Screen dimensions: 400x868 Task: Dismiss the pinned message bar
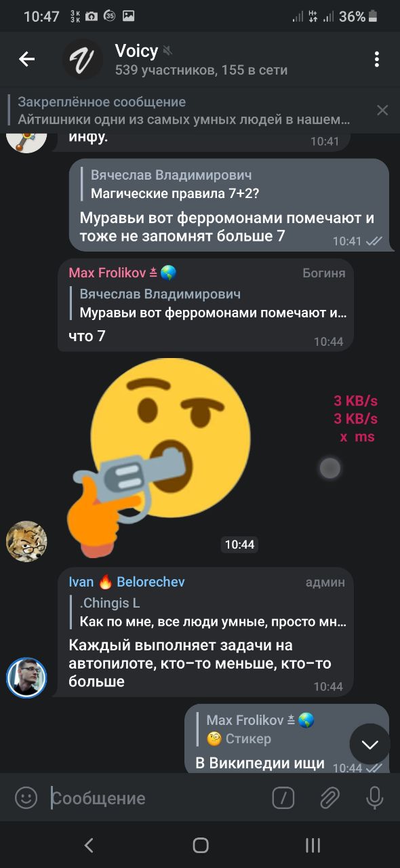pos(382,110)
